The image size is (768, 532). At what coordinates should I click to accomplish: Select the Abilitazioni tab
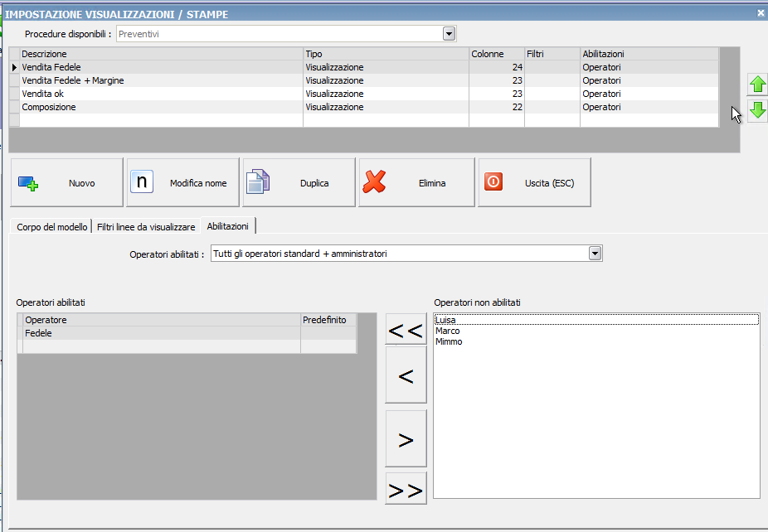[228, 226]
